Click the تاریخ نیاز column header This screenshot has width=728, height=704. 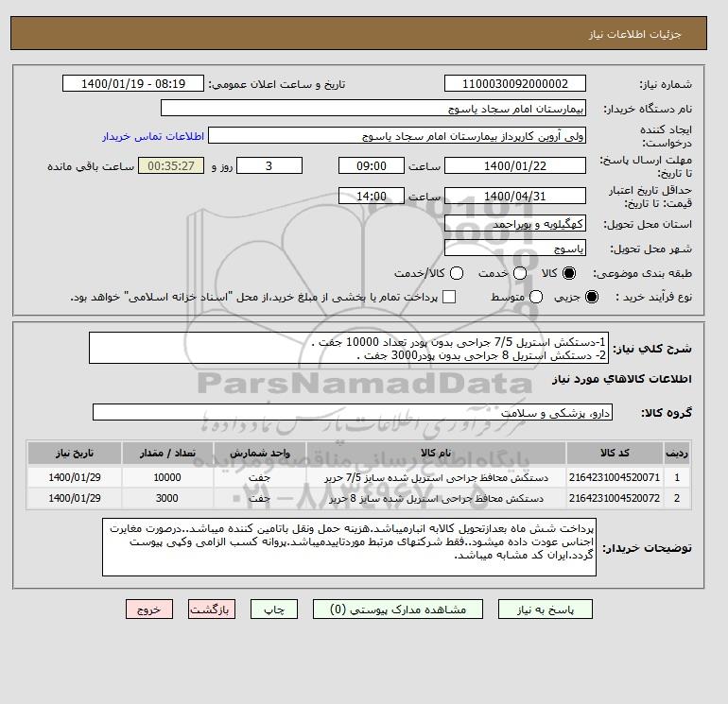(x=75, y=453)
